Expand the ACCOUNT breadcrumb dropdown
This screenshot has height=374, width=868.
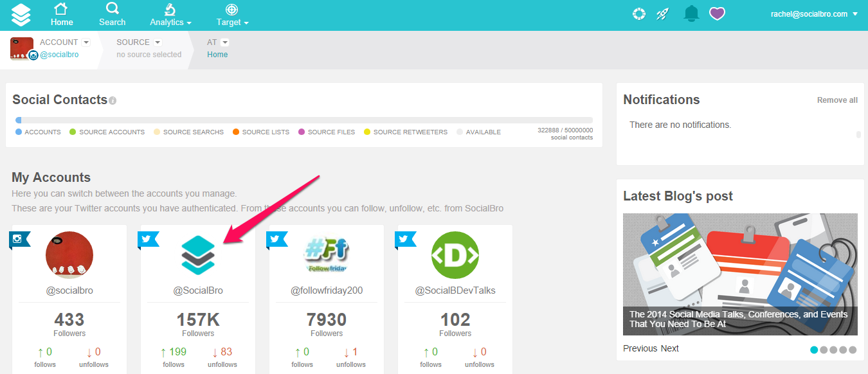coord(86,42)
